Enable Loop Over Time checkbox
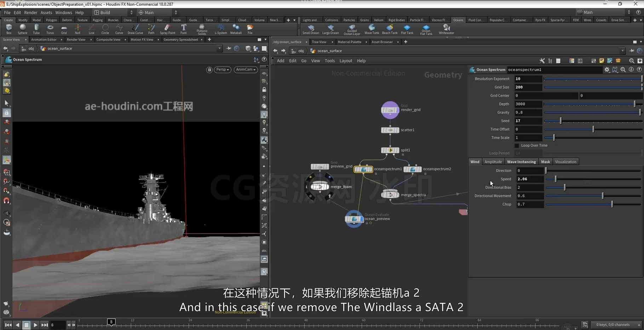 [517, 146]
